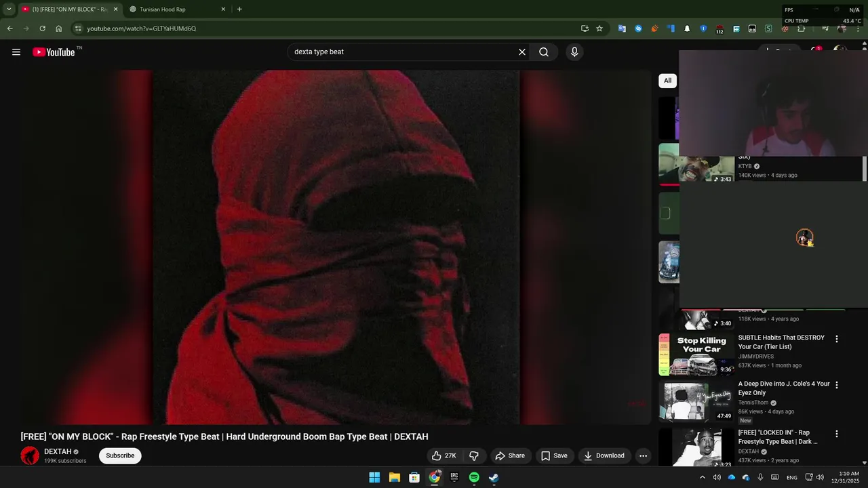Clear the search box with X
Screen dimensions: 868x488
(x=522, y=52)
